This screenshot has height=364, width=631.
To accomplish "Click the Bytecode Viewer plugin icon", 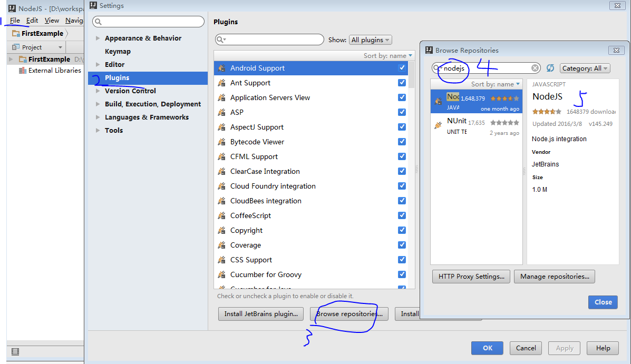I will pyautogui.click(x=221, y=142).
